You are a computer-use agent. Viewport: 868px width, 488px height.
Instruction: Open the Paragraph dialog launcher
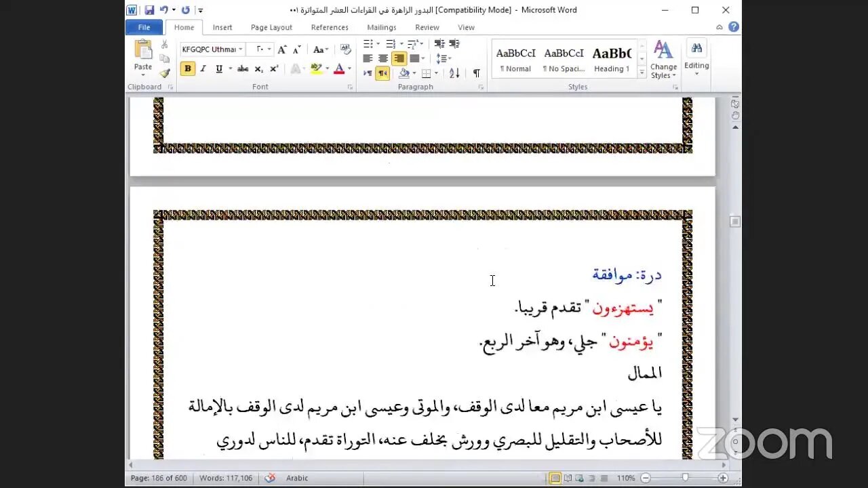(x=481, y=87)
